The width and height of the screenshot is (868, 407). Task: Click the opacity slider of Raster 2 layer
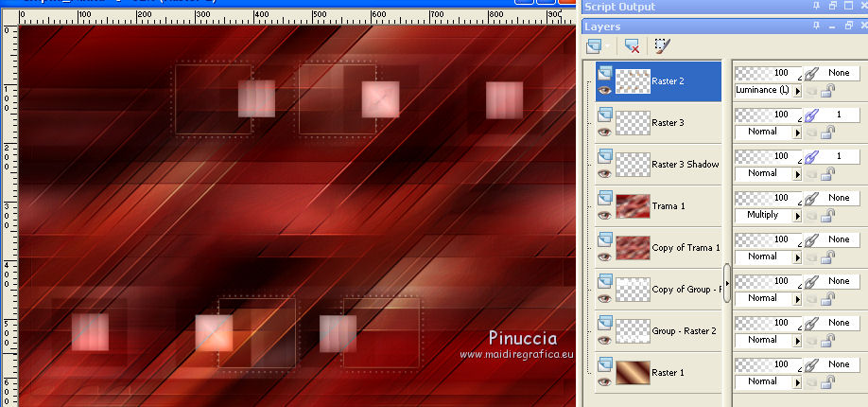[x=769, y=73]
